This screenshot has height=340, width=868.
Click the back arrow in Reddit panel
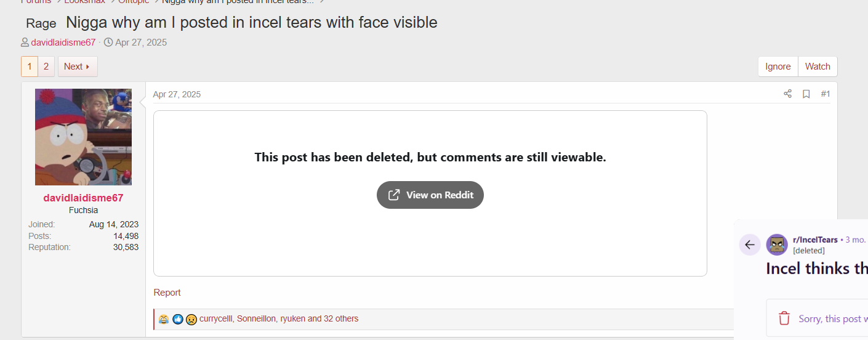[749, 245]
